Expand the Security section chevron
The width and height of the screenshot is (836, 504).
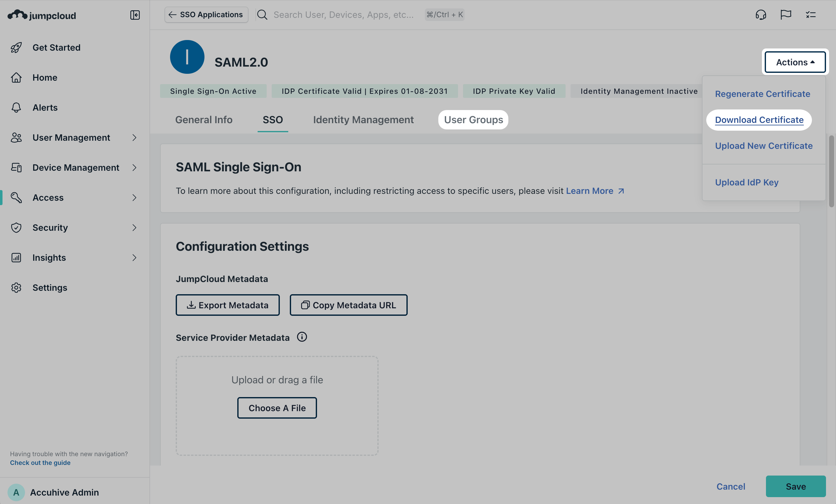click(134, 227)
